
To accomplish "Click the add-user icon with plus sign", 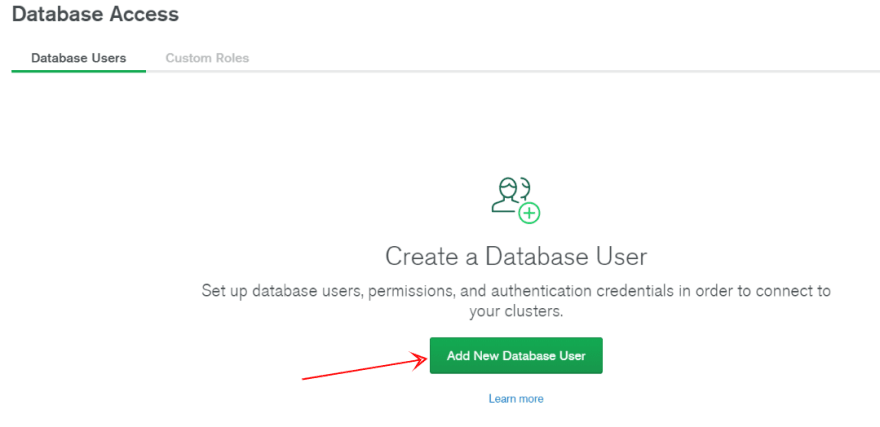I will [515, 201].
